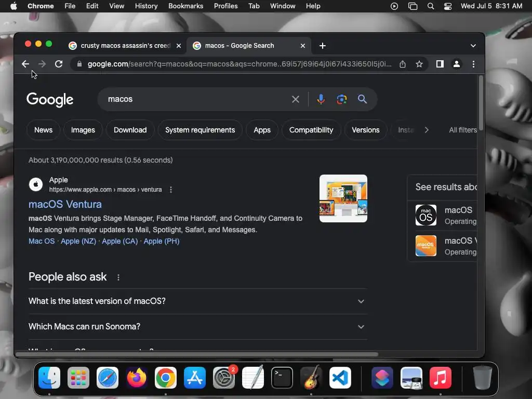Select the Download filter chip
Screen dimensions: 532x399
click(x=130, y=130)
